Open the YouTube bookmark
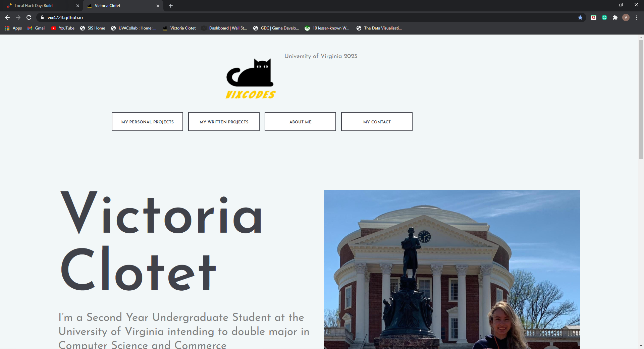This screenshot has width=644, height=349. (63, 28)
